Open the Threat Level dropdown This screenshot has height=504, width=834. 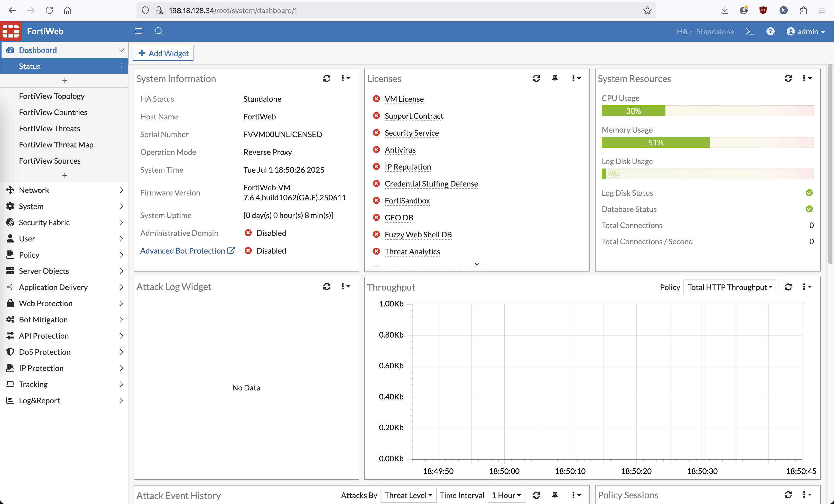click(x=408, y=495)
